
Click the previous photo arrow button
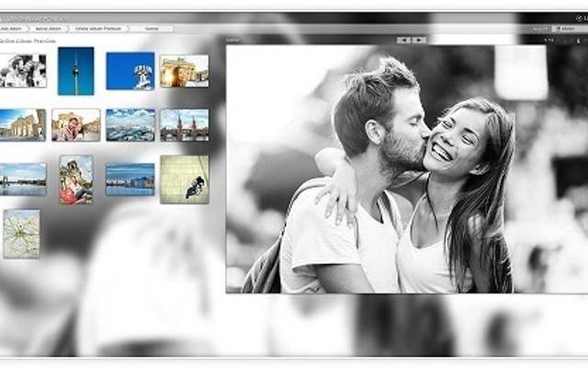tap(403, 40)
